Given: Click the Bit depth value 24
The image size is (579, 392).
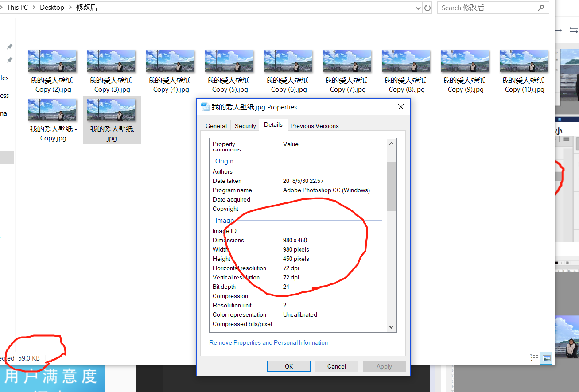Looking at the screenshot, I should (x=286, y=287).
